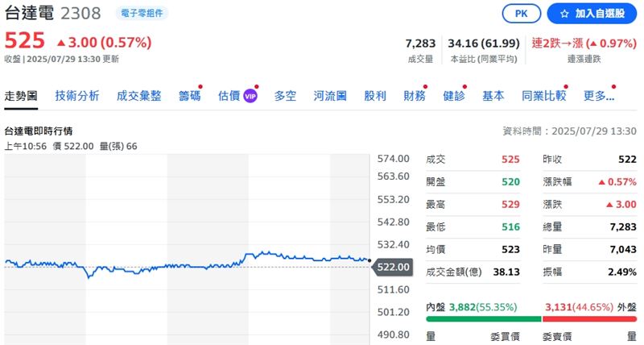Click the star icon in 加入自選股
644x345 pixels.
[x=564, y=14]
